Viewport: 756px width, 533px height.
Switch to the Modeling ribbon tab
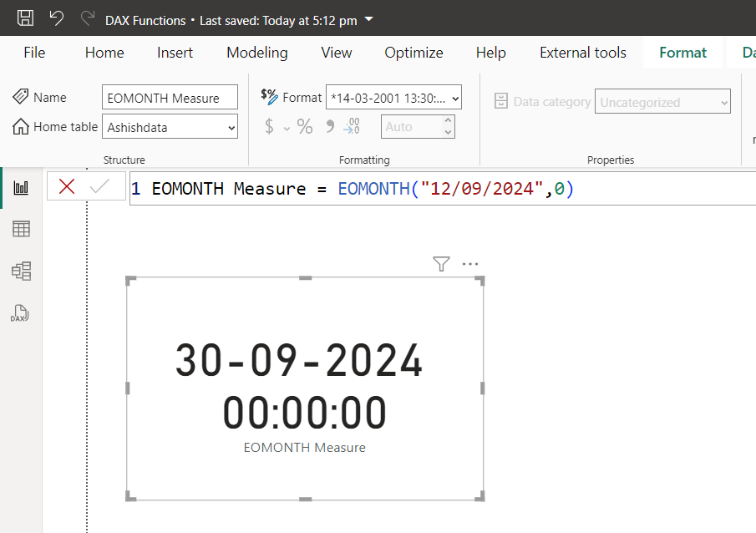[x=256, y=52]
